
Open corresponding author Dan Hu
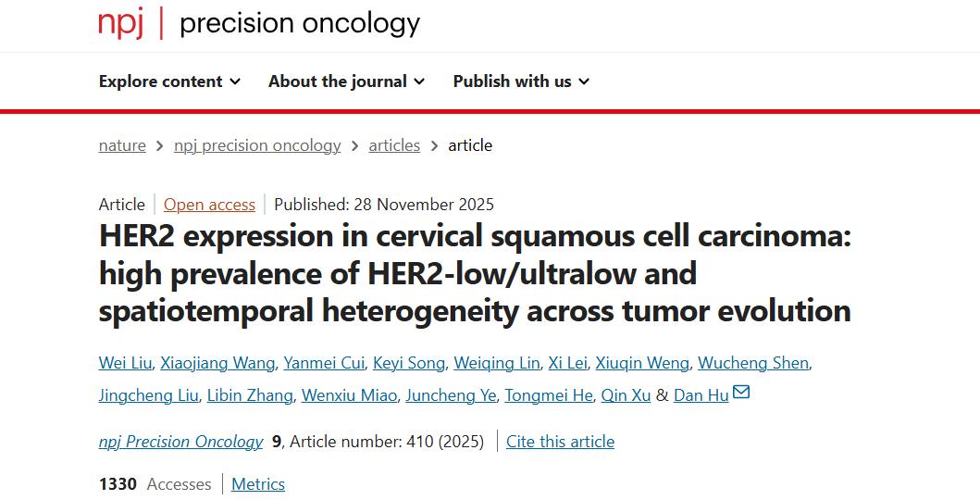701,395
